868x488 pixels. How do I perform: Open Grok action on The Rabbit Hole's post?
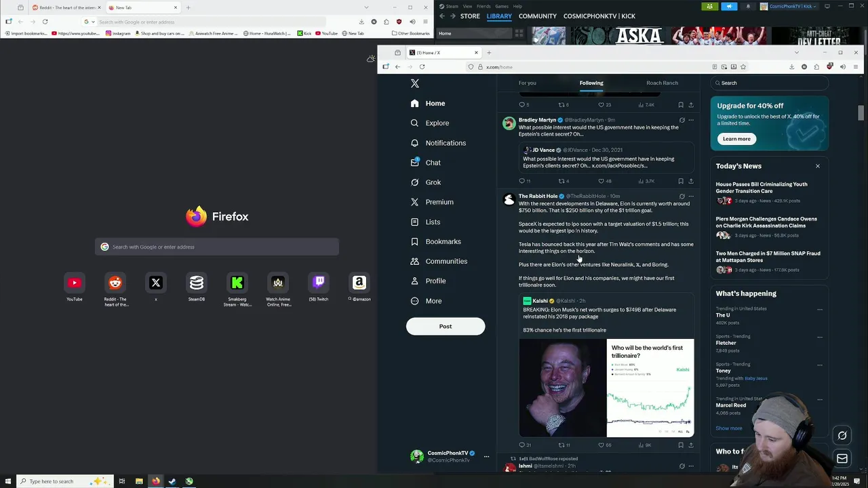coord(682,196)
